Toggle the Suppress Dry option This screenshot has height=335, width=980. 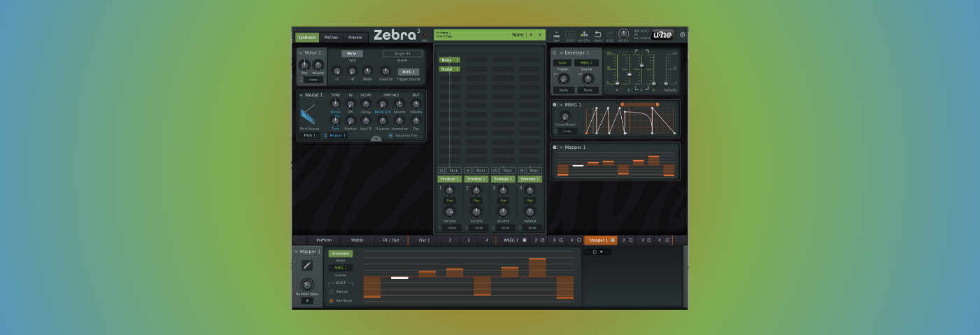coord(390,135)
